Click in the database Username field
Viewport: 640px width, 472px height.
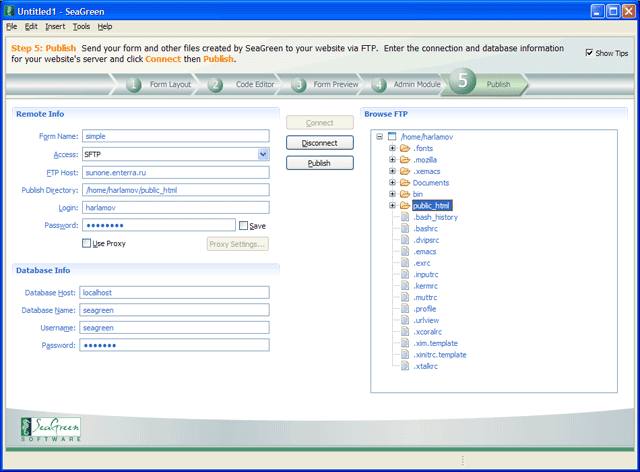coord(174,327)
